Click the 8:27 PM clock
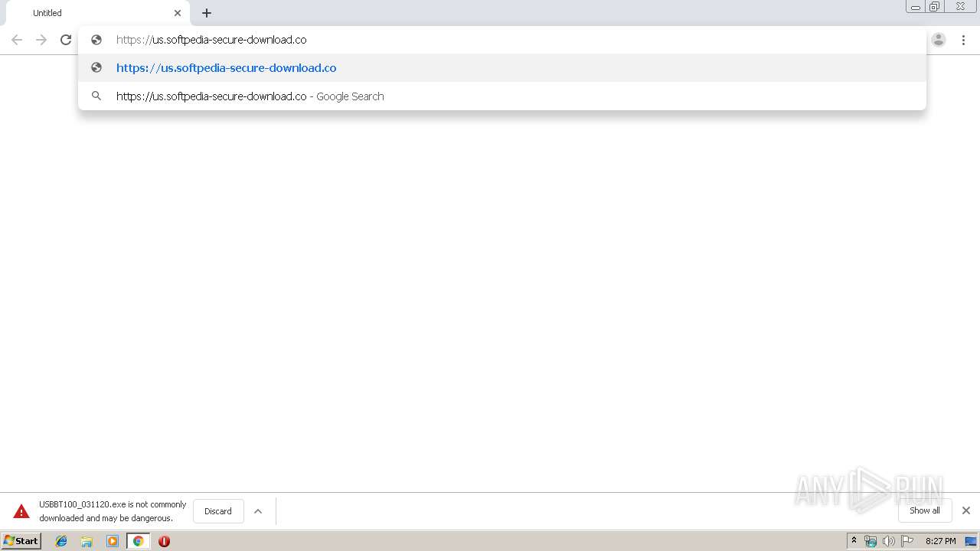Screen dimensions: 980x551 click(x=940, y=541)
